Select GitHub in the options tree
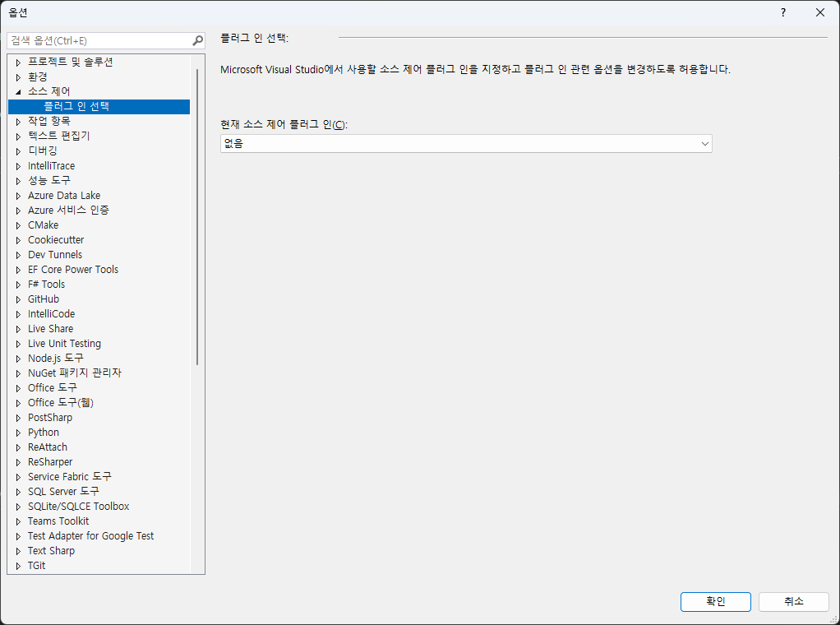 coord(44,299)
